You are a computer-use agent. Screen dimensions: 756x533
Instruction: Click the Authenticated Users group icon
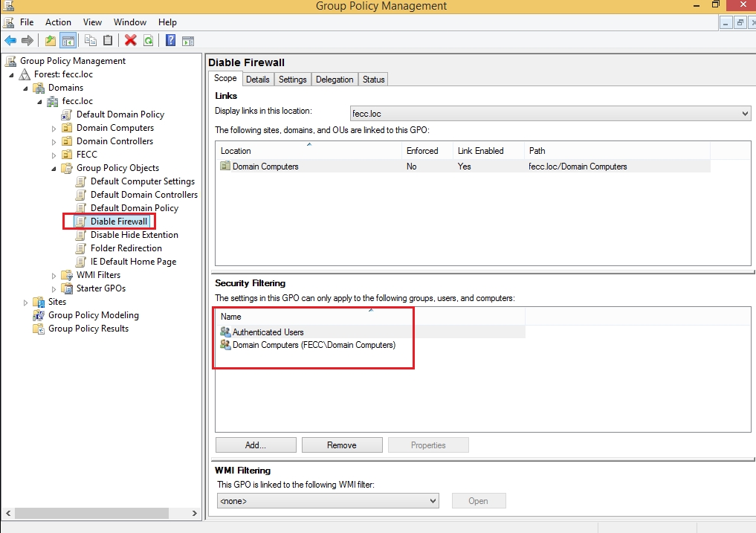tap(225, 332)
